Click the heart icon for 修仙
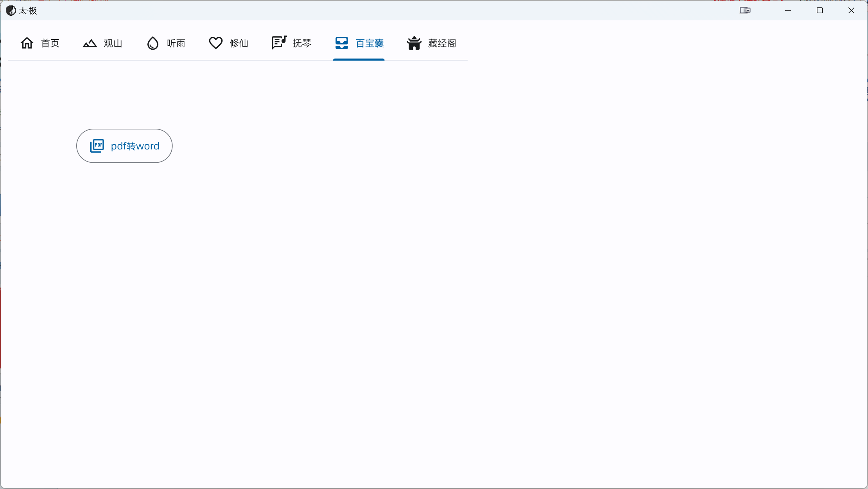 click(x=215, y=43)
